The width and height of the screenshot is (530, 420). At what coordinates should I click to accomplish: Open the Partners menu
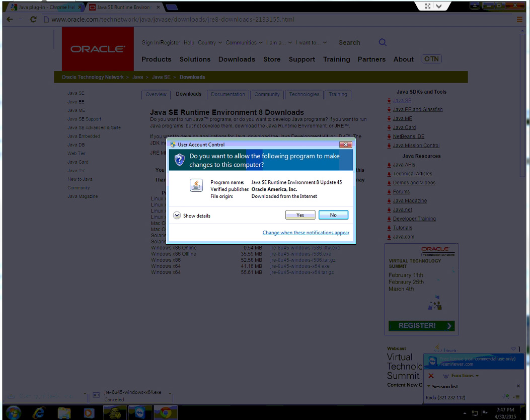pos(371,59)
